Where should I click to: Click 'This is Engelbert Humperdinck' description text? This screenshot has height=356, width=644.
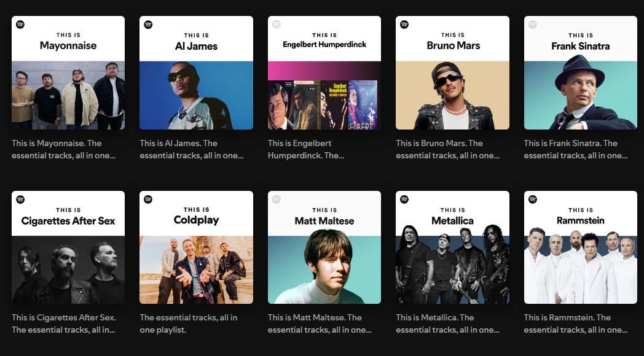[306, 149]
